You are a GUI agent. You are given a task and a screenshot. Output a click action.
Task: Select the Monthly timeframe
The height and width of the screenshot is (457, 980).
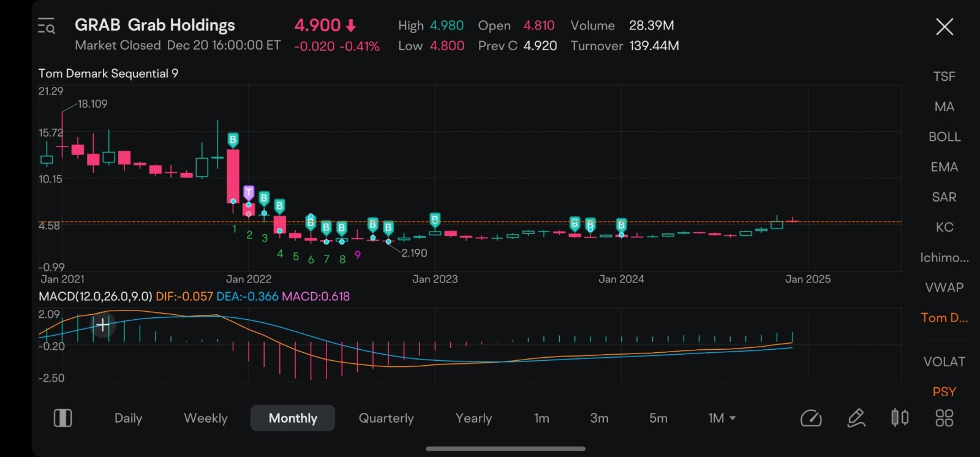(x=293, y=418)
